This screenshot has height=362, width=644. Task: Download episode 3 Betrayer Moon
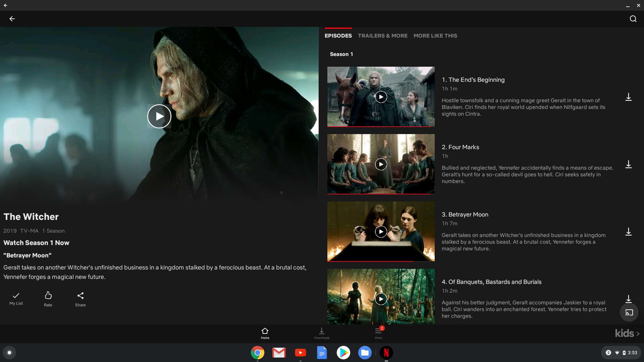click(x=629, y=232)
